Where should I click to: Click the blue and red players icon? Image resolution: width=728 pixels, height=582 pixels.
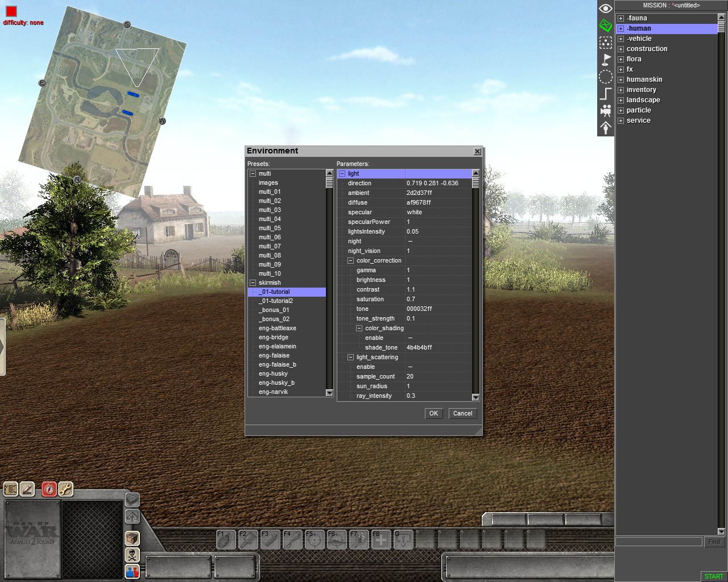pos(132,571)
